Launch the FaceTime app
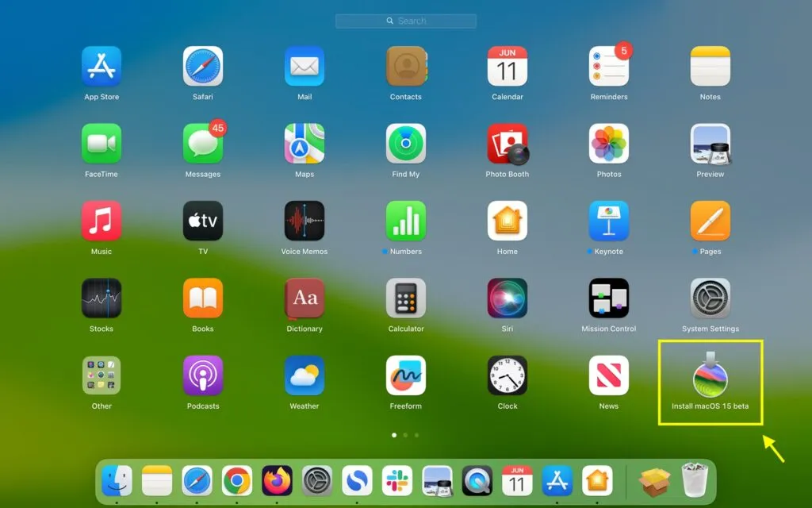 pyautogui.click(x=101, y=144)
